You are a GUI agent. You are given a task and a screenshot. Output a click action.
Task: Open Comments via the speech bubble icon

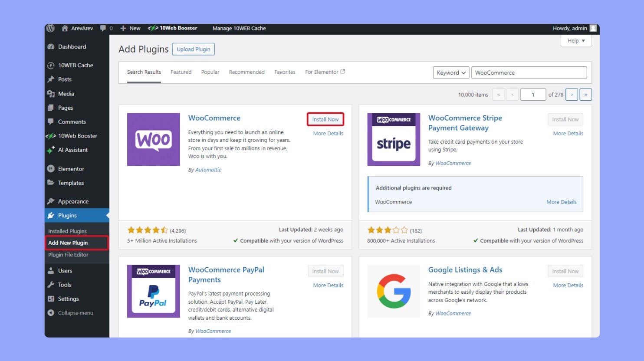[x=51, y=121]
